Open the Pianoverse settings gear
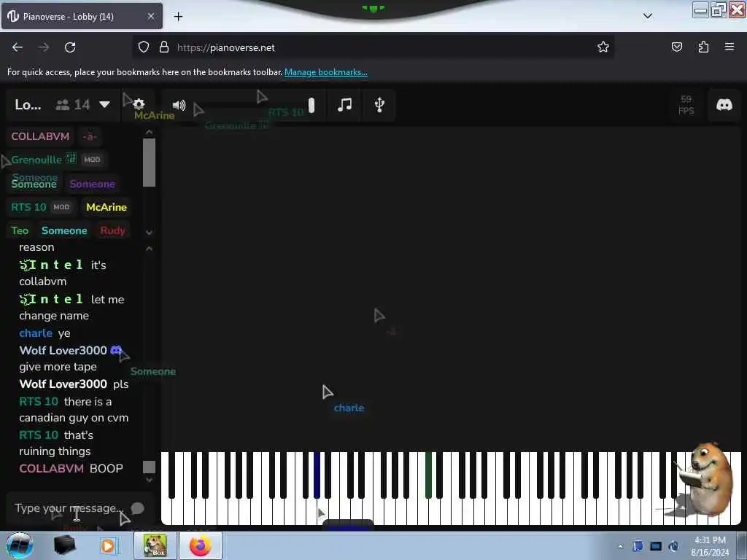The width and height of the screenshot is (747, 560). click(139, 104)
